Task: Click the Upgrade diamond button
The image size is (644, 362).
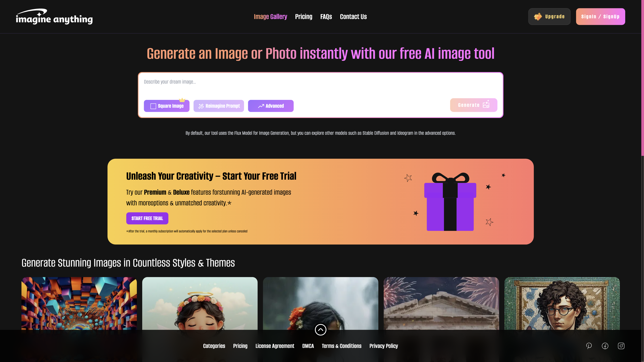Action: pyautogui.click(x=549, y=17)
